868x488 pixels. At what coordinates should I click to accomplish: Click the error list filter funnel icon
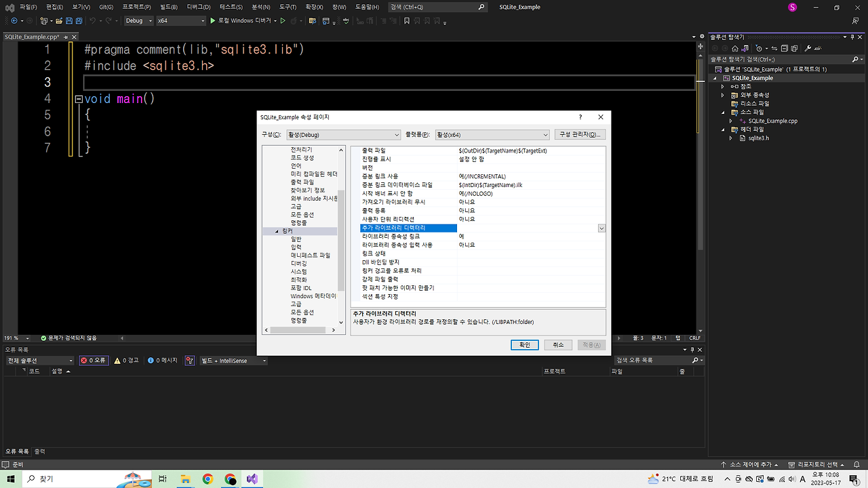(x=190, y=361)
